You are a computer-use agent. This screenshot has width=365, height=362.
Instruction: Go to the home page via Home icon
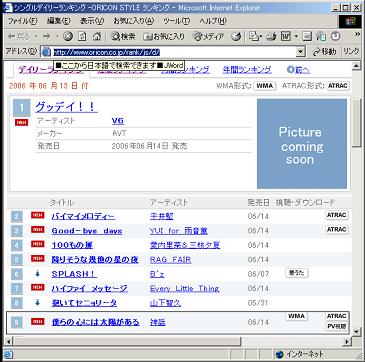tap(97, 36)
